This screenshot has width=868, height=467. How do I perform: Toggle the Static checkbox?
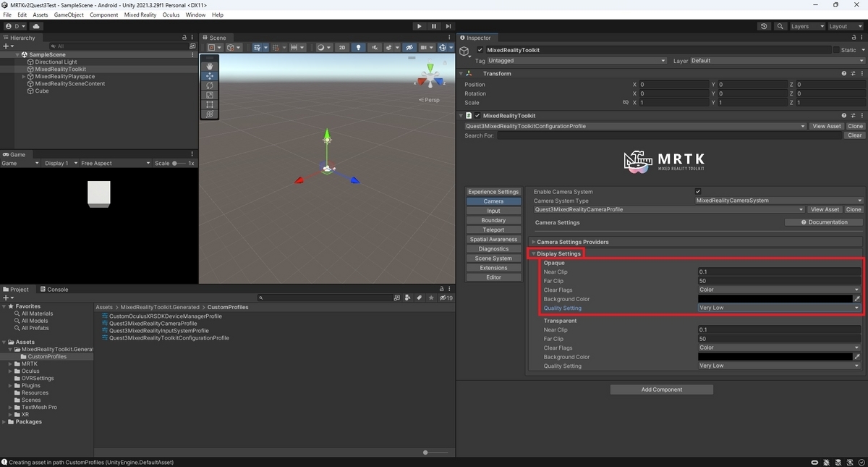click(836, 50)
